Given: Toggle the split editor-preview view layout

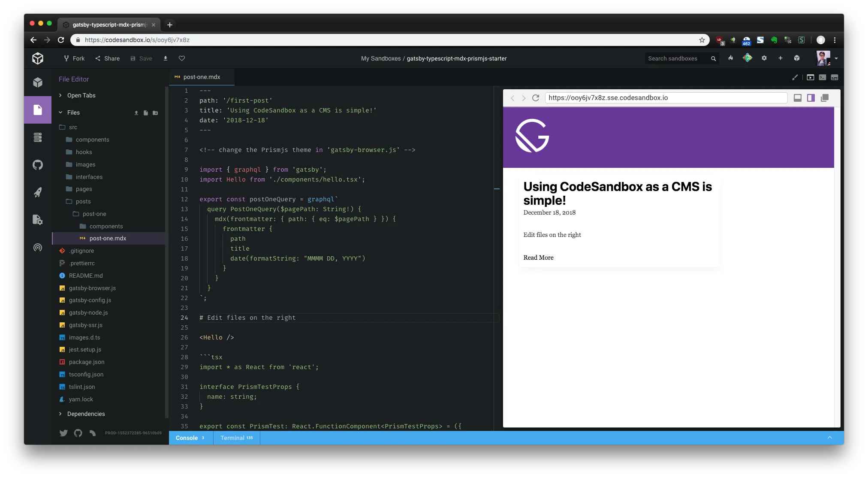Looking at the screenshot, I should (x=811, y=98).
